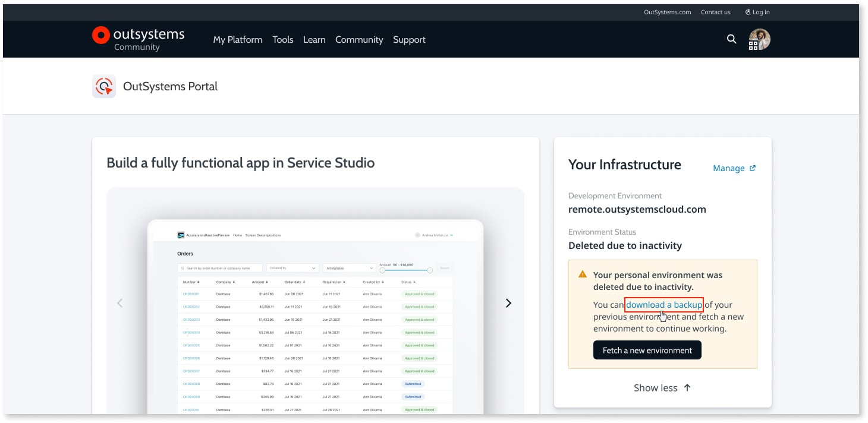Image resolution: width=868 pixels, height=423 pixels.
Task: Open the user avatar profile menu
Action: pos(759,39)
